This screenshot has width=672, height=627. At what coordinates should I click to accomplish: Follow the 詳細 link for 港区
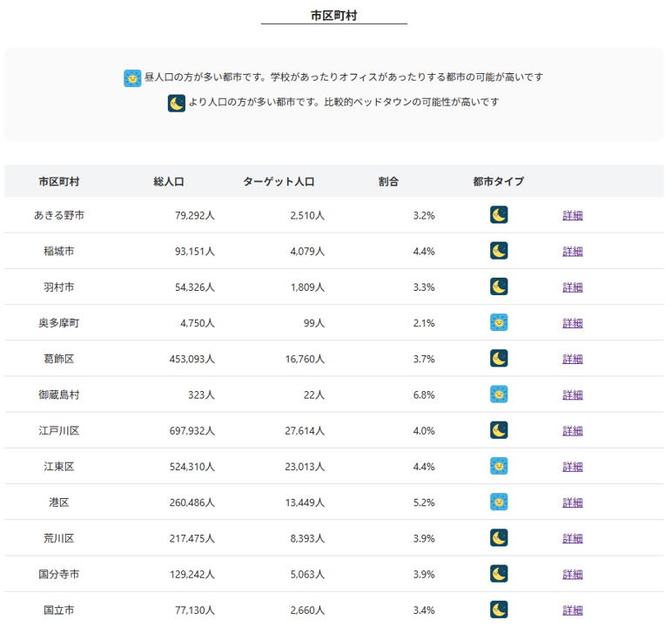[573, 502]
